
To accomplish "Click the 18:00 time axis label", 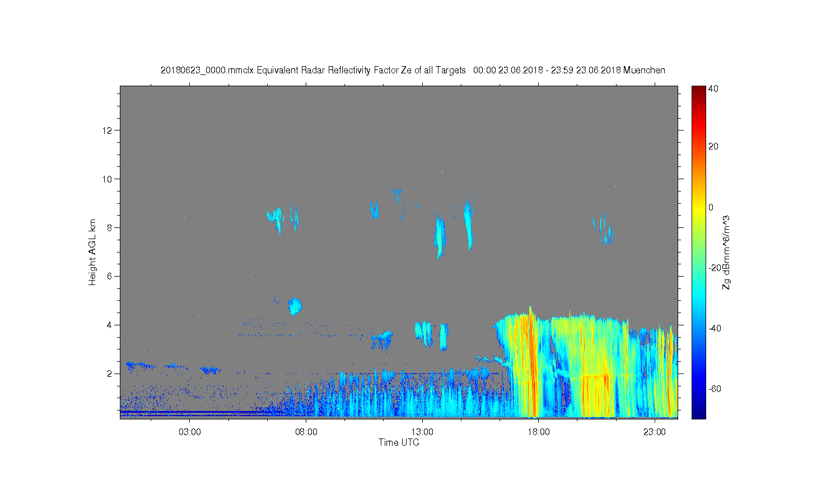I will [x=539, y=432].
